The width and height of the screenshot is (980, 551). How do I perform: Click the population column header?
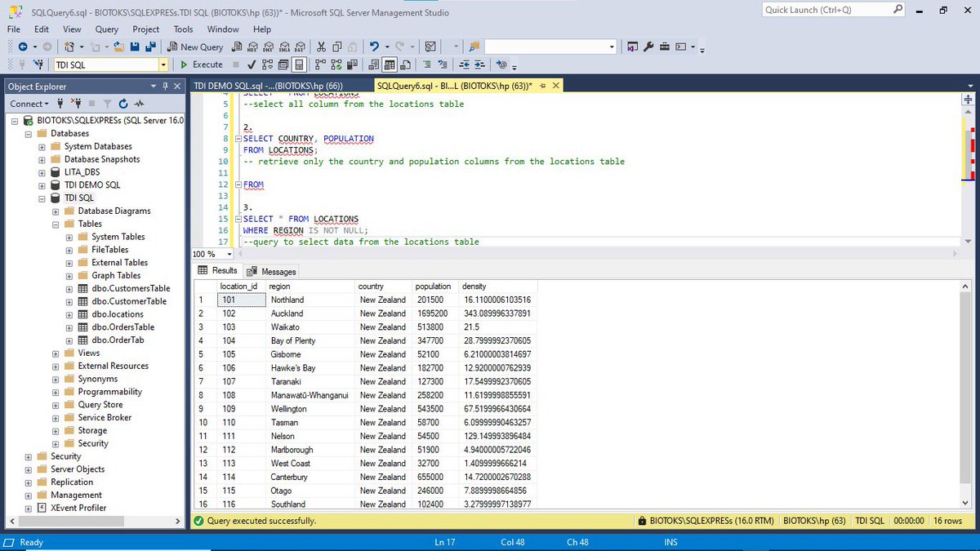434,287
